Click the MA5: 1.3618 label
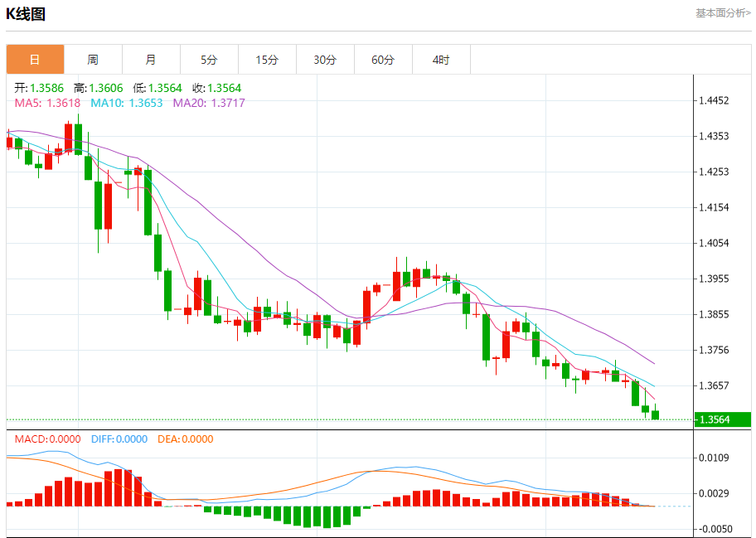 point(48,103)
